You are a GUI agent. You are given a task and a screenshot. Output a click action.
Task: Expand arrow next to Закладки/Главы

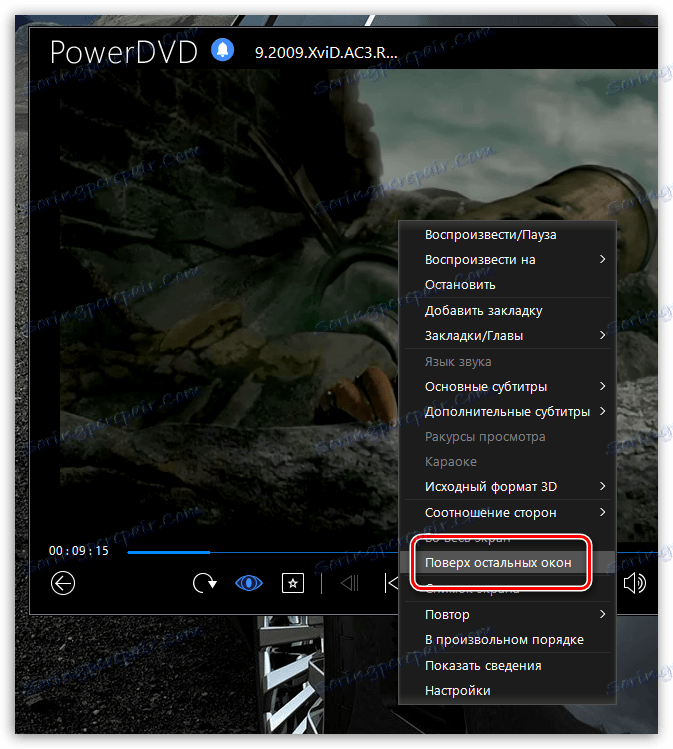coord(602,335)
